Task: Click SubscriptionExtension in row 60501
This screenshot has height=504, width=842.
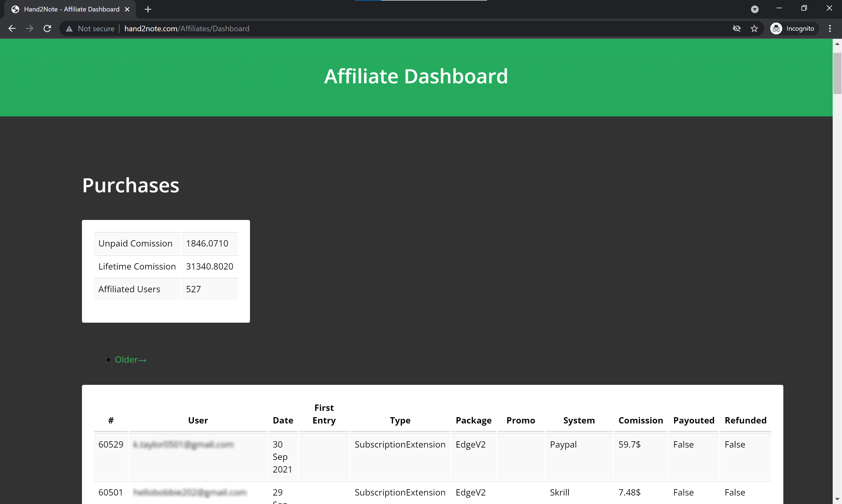Action: [400, 492]
